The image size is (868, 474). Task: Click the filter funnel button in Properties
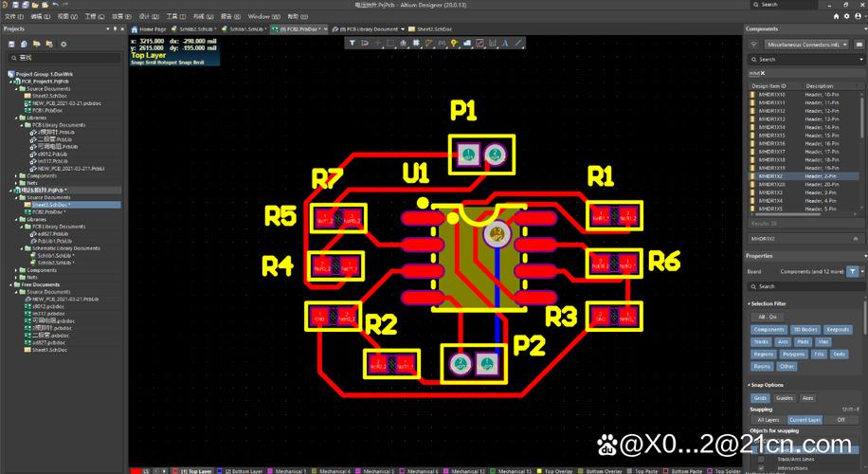click(851, 271)
